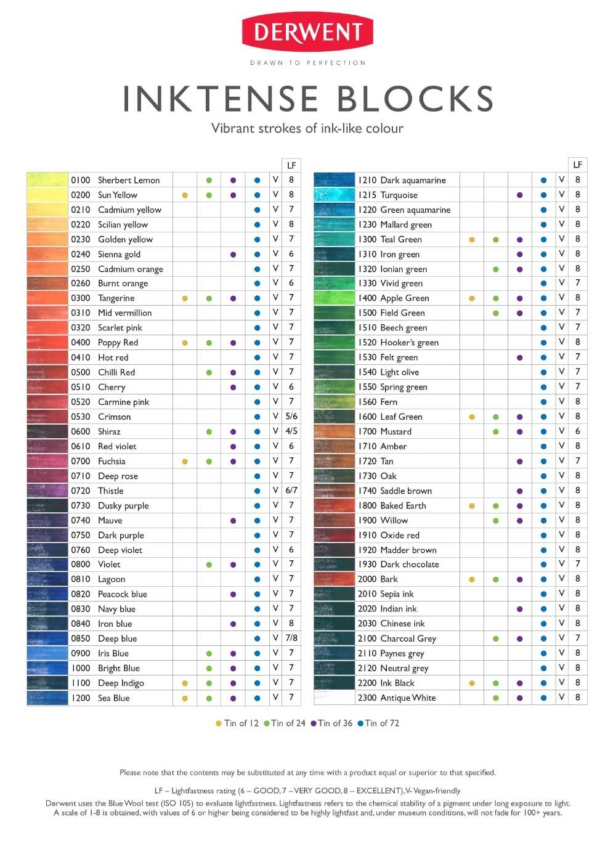
Task: Click the yellow dot in Sun Yellow row
Action: pos(185,195)
